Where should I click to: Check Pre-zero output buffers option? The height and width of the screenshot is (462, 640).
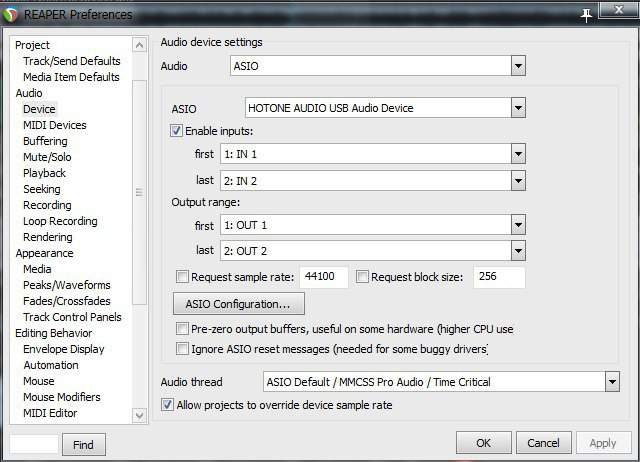click(182, 329)
